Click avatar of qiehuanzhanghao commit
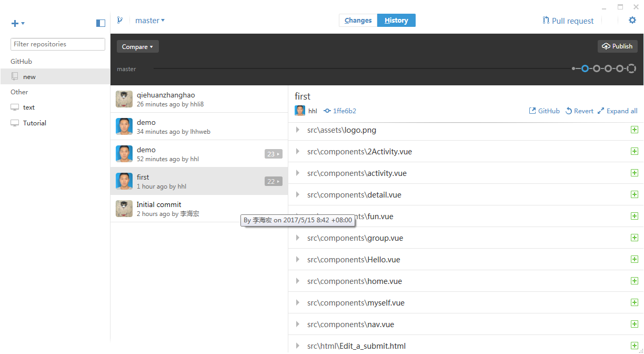The height and width of the screenshot is (354, 644). click(x=124, y=99)
